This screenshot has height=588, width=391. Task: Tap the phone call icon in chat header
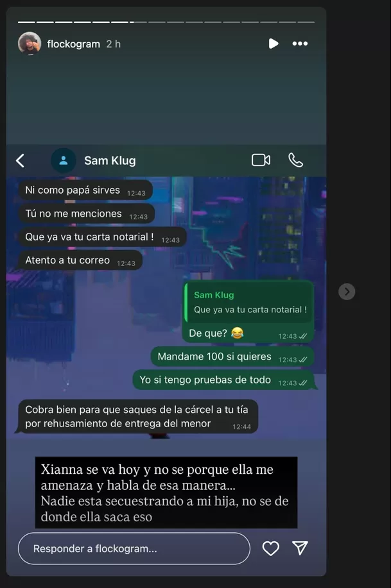coord(295,160)
